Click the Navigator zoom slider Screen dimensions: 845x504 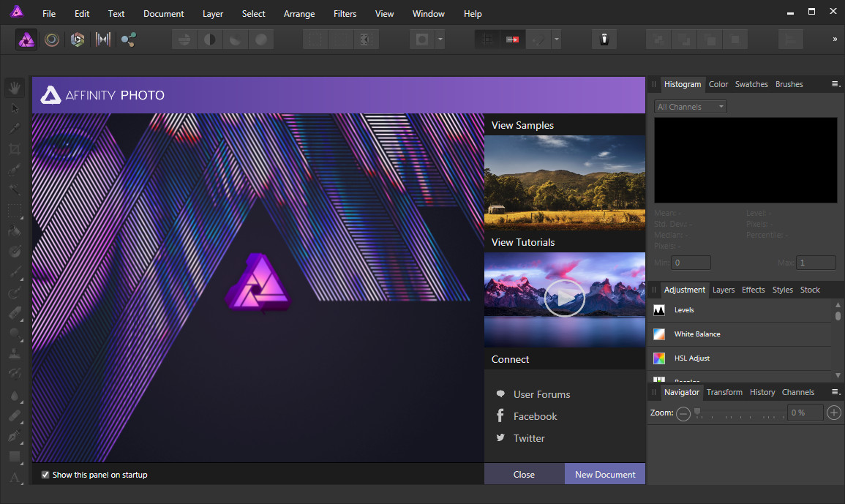point(740,413)
